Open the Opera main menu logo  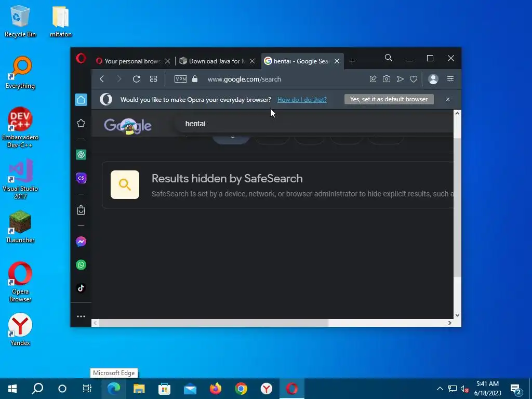81,58
